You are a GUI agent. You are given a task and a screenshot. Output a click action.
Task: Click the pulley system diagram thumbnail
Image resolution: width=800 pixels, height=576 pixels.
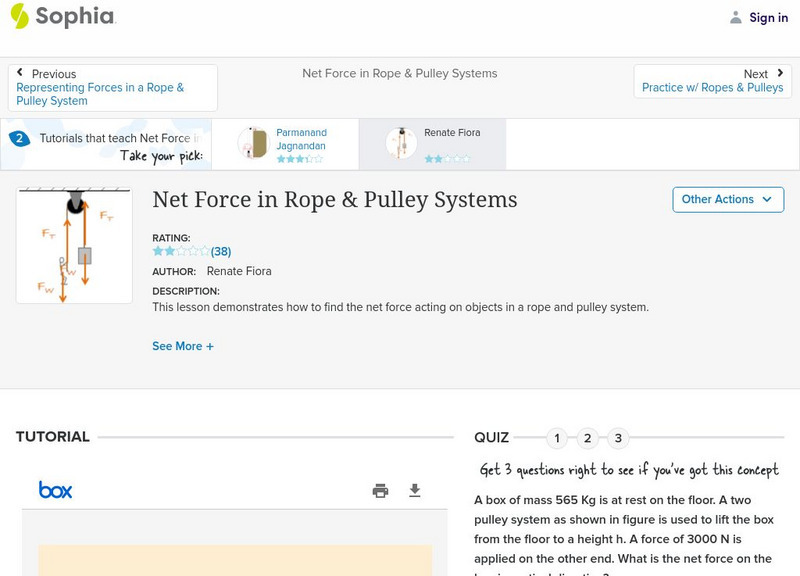click(x=74, y=245)
